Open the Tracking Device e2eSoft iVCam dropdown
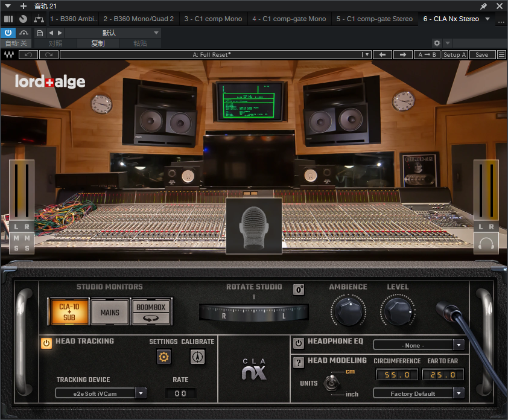 [101, 393]
